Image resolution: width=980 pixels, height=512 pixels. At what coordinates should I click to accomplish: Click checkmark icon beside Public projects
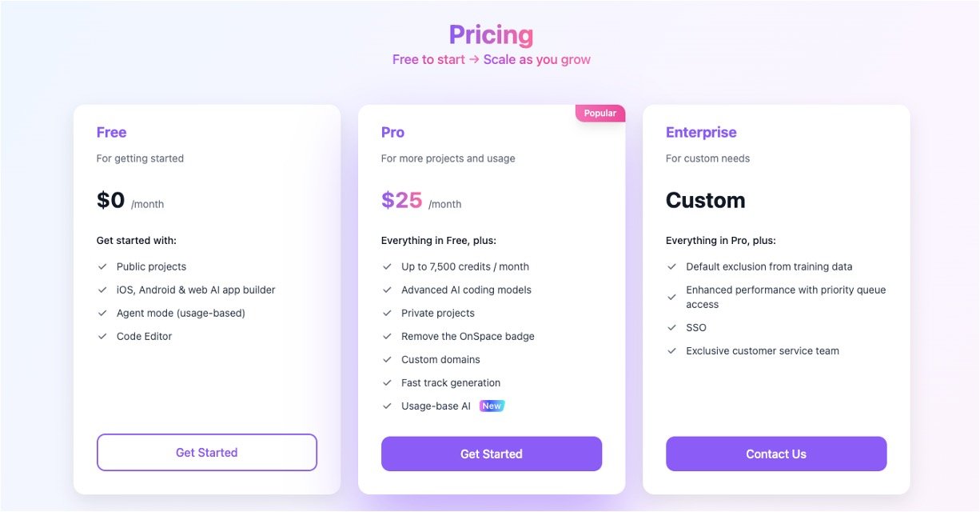102,267
